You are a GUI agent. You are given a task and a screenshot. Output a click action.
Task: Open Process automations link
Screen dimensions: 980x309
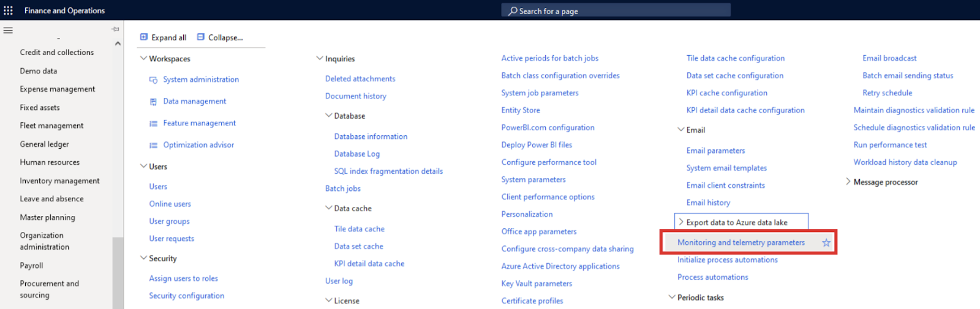click(713, 277)
